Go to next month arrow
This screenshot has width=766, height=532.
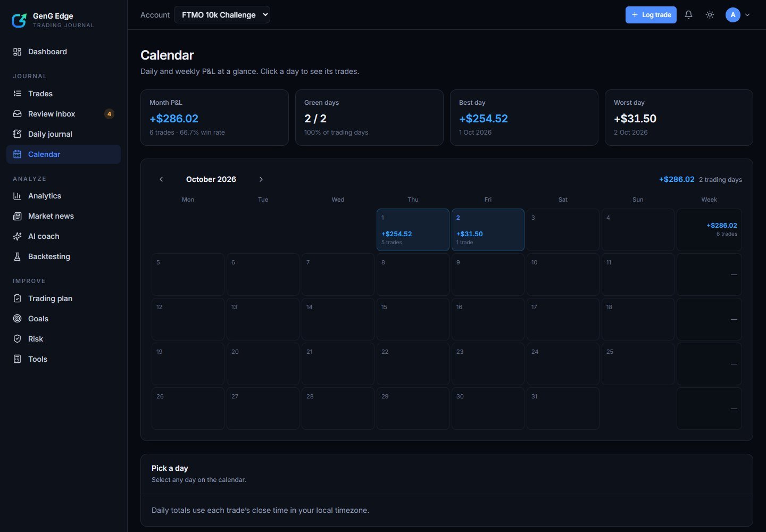[261, 179]
